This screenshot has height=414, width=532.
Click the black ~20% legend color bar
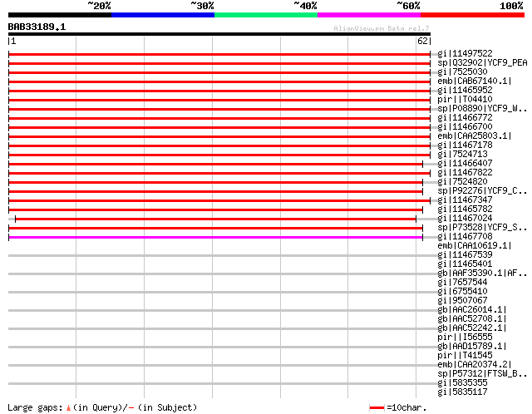[x=60, y=15]
